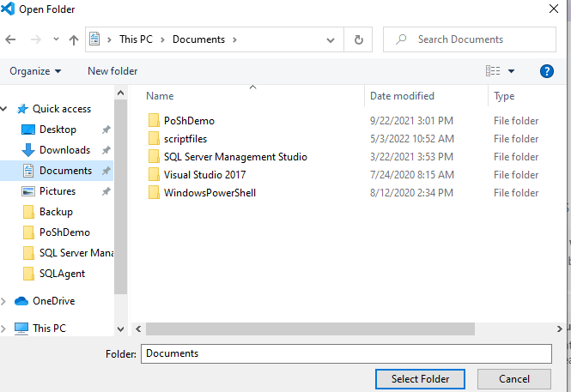Cancel the Open Folder dialog
571x392 pixels.
click(x=513, y=378)
